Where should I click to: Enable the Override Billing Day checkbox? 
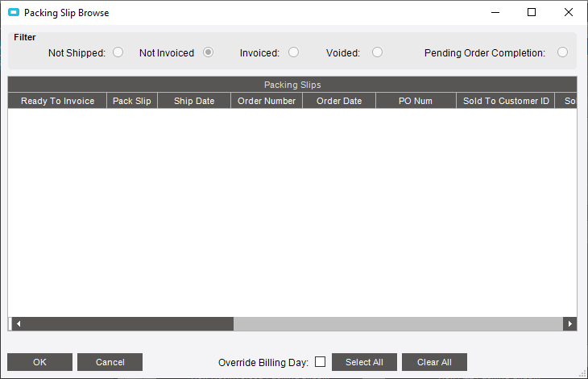coord(321,362)
